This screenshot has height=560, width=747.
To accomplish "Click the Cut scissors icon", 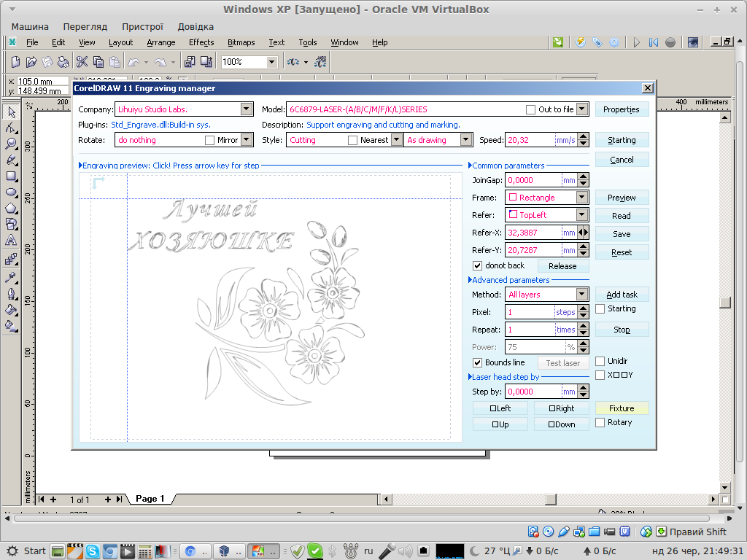I will click(82, 61).
